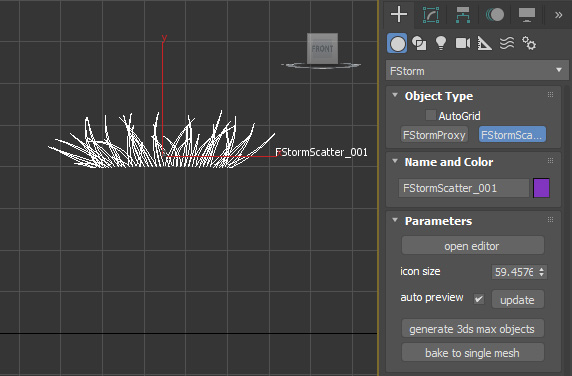Open the purple object color swatch
Screen dimensions: 572x376
click(541, 188)
